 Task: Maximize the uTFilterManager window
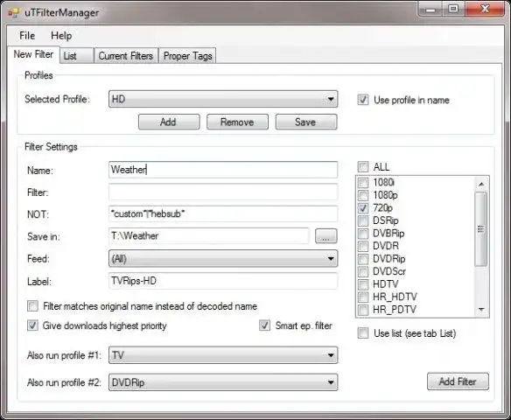453,10
